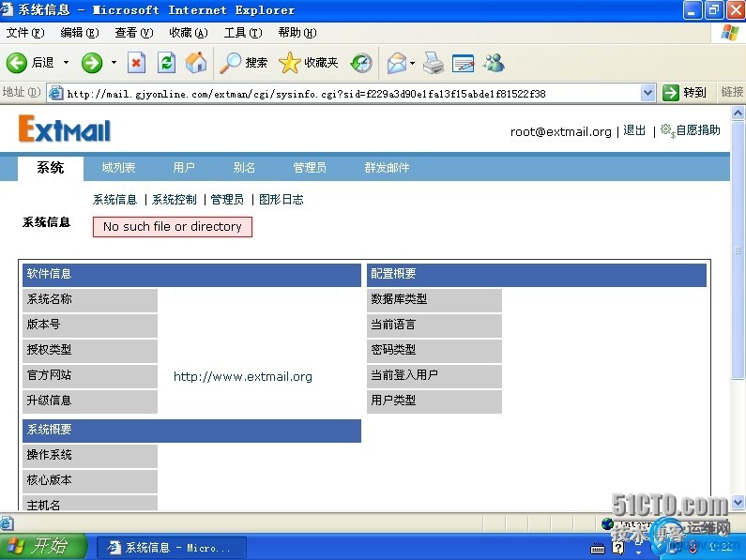Click the donate gear icon
746x560 pixels.
(x=667, y=130)
